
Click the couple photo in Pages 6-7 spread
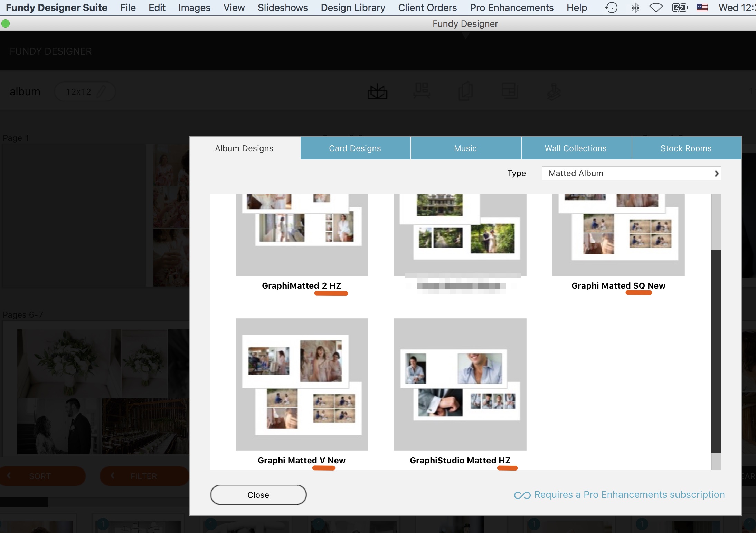point(59,426)
